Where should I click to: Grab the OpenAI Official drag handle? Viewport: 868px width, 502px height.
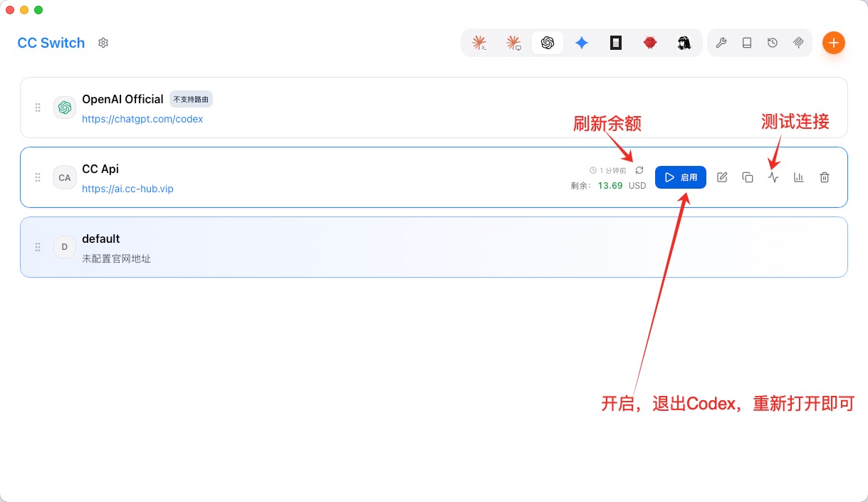[38, 108]
